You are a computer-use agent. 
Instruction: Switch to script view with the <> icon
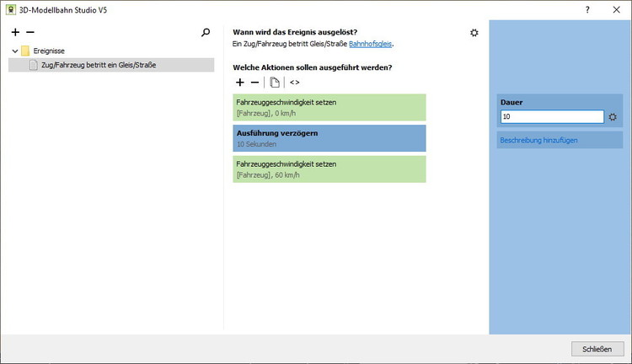(294, 83)
